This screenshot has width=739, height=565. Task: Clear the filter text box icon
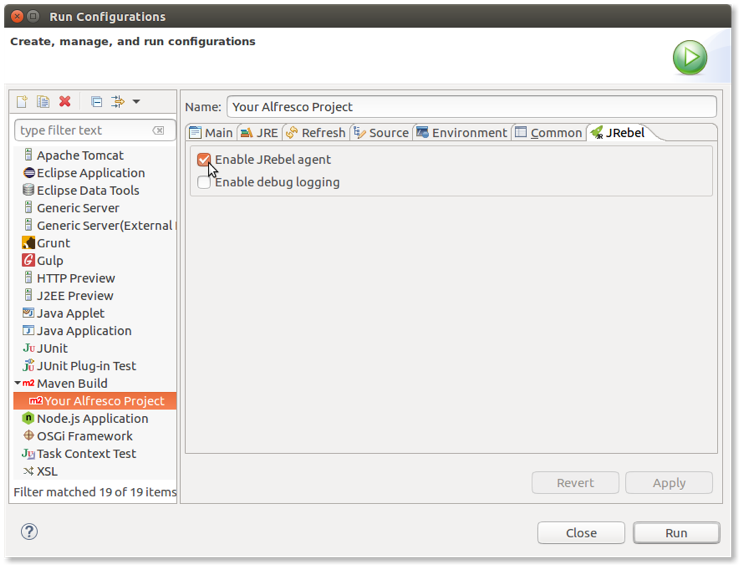click(x=159, y=130)
